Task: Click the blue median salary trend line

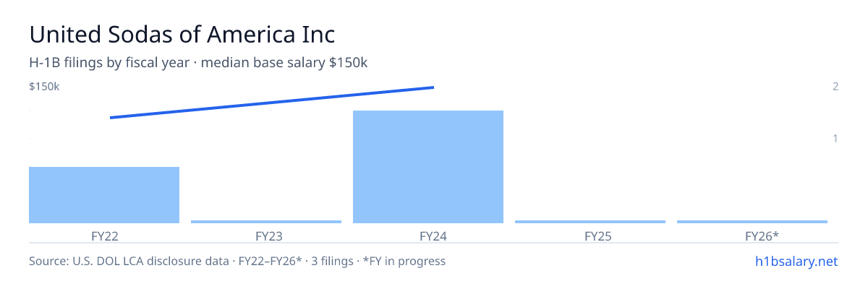Action: (x=272, y=103)
